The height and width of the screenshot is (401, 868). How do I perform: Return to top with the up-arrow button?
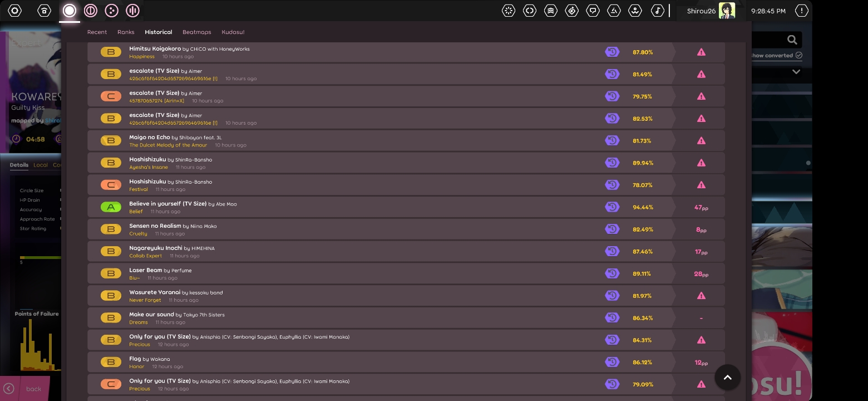click(x=727, y=377)
